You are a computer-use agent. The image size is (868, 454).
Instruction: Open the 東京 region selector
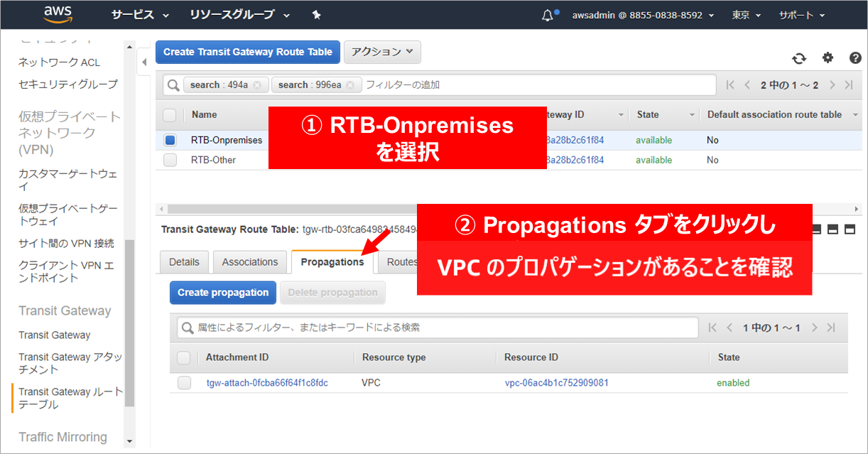point(746,15)
